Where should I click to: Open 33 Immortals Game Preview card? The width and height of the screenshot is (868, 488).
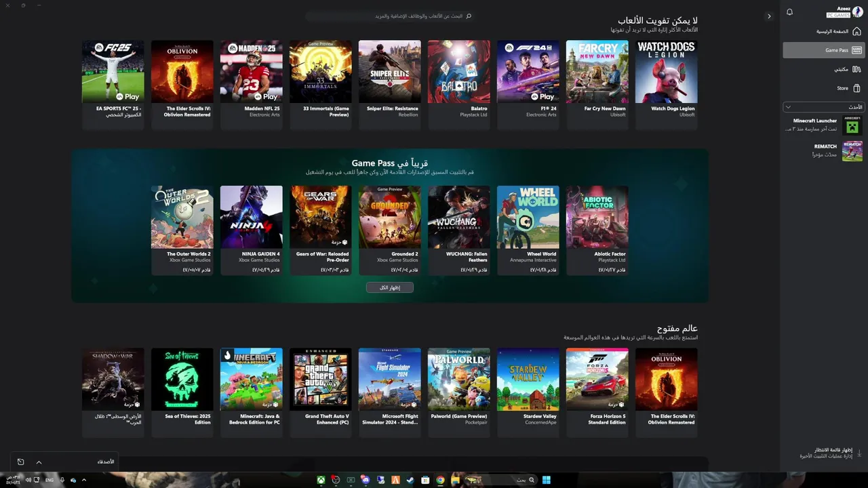(x=321, y=84)
